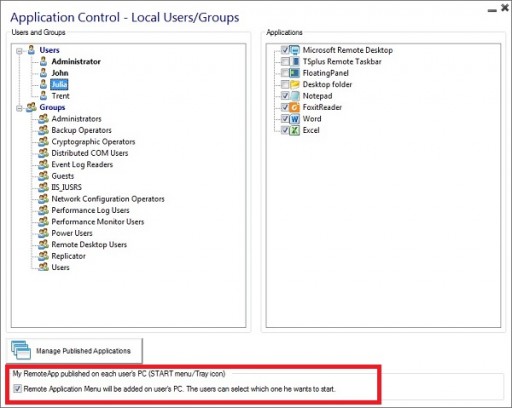512x408 pixels.
Task: Click the Backup Operators group icon
Action: pyautogui.click(x=43, y=130)
